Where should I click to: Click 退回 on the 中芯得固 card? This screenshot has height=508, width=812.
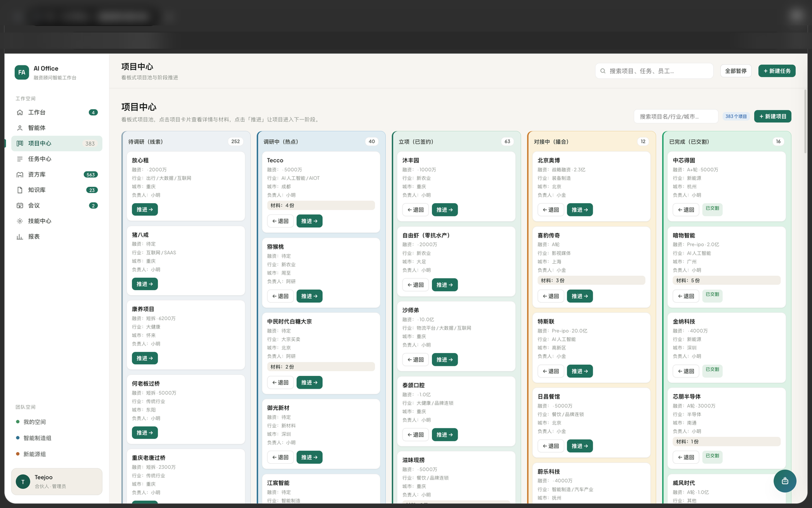[686, 210]
